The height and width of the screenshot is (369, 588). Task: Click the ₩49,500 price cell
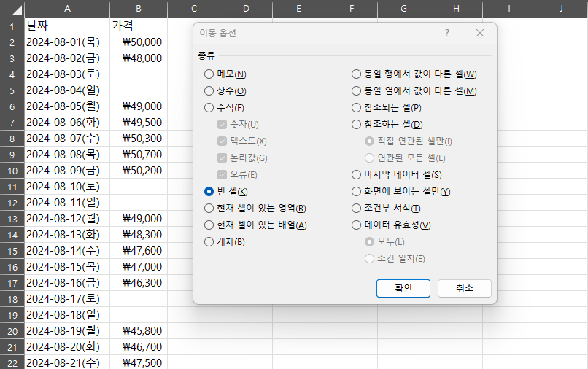tap(139, 123)
